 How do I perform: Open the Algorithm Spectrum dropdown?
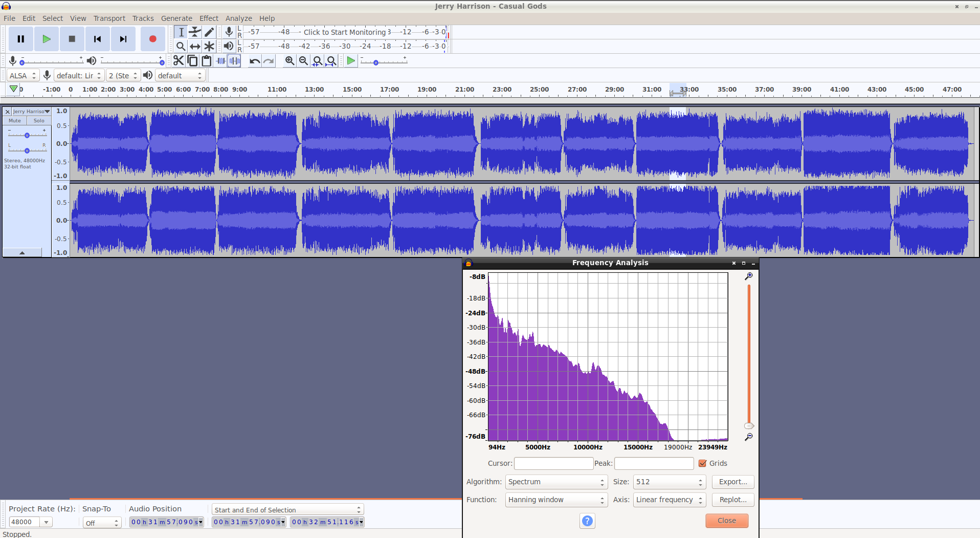pyautogui.click(x=556, y=482)
